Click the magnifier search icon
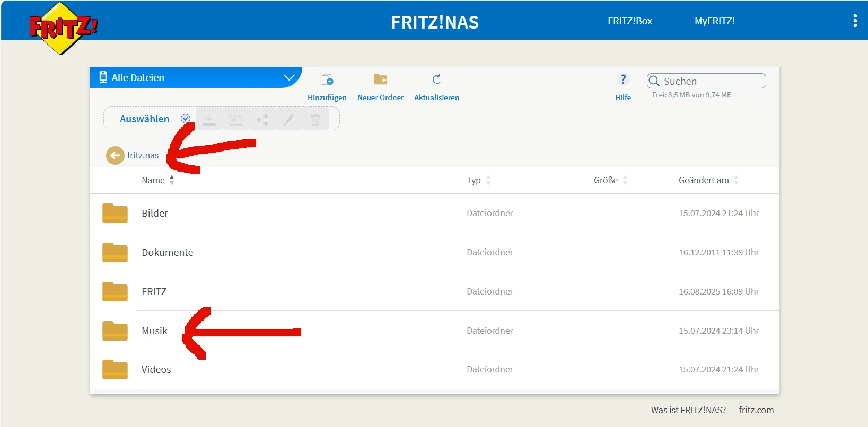Screen dimensions: 868x427 (x=654, y=81)
